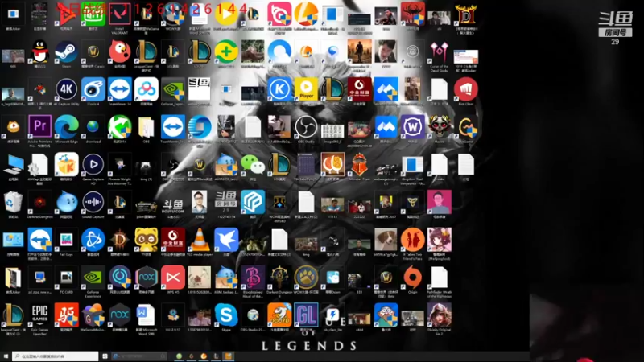
Task: Open the Sound Capture shortcut
Action: (x=93, y=202)
